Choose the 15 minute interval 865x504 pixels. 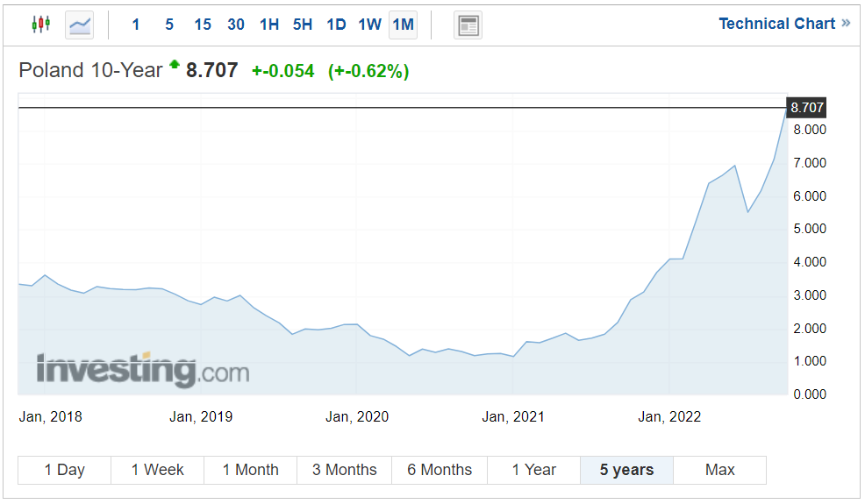click(203, 25)
